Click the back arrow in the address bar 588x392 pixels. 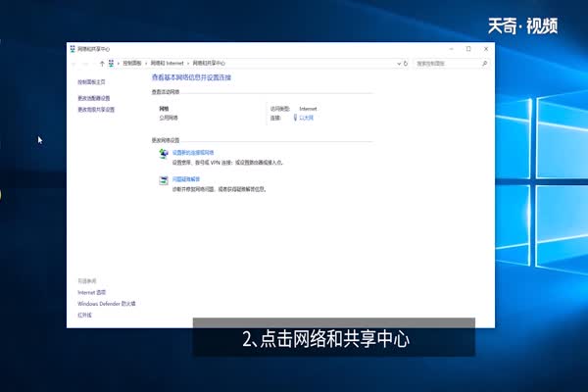tap(73, 64)
